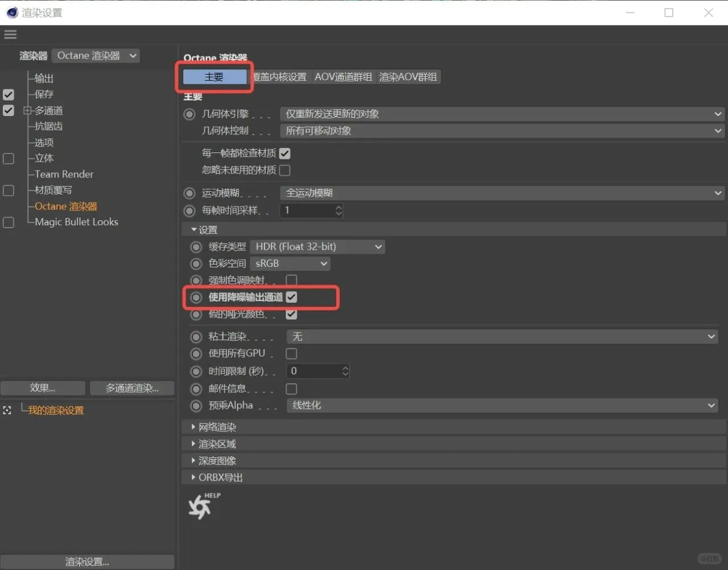The image size is (728, 570).
Task: Click the icon beside 我的渲染设置
Action: tap(7, 410)
